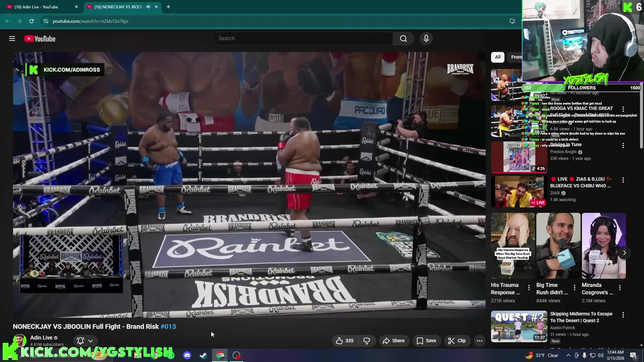Click the address bar URL
Image resolution: width=644 pixels, height=362 pixels.
pos(91,21)
